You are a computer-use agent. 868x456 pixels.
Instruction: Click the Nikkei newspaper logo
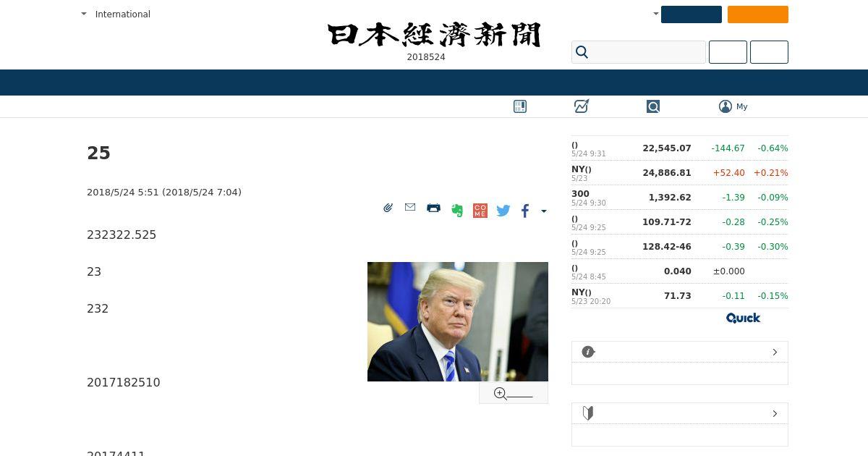click(x=434, y=35)
